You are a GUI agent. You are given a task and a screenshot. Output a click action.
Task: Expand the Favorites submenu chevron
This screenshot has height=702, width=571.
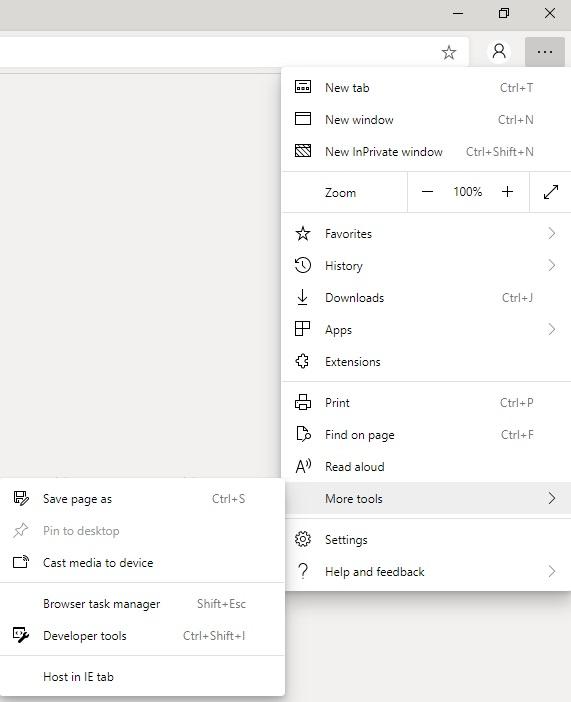[552, 233]
